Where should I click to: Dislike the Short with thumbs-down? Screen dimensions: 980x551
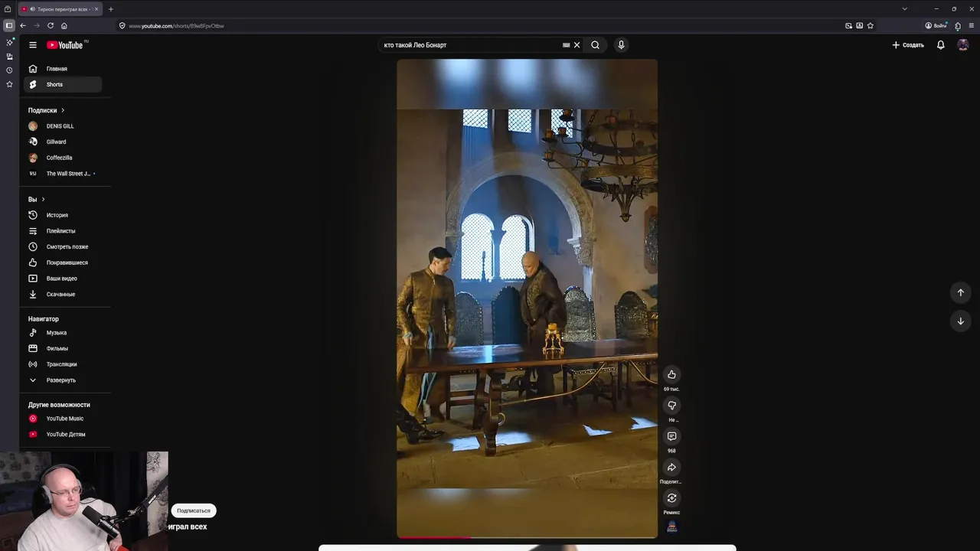(x=671, y=406)
